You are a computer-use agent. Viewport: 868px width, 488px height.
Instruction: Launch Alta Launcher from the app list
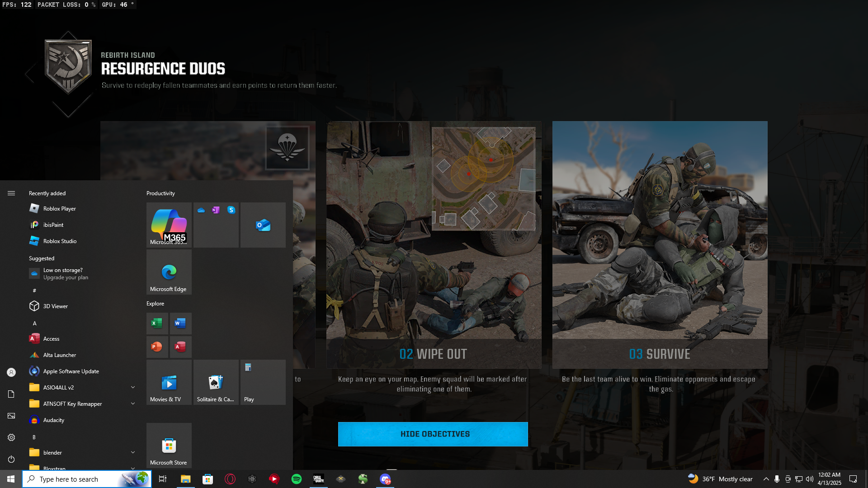click(x=81, y=355)
